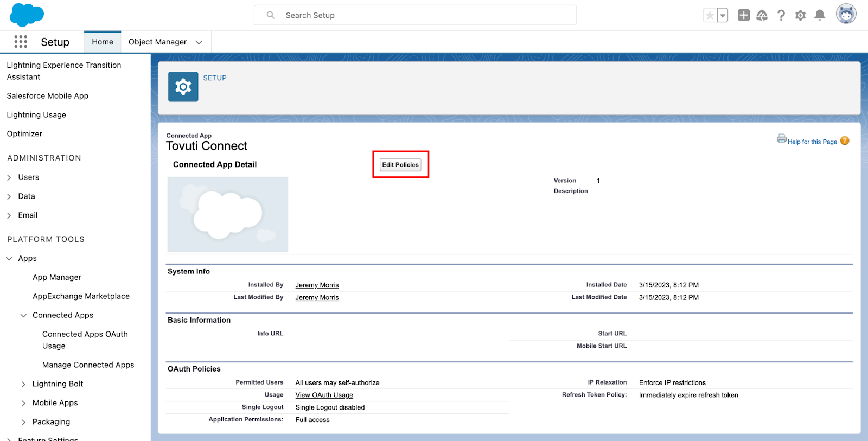Select the Lightning Bolt sidebar item
The image size is (868, 441).
coord(58,384)
